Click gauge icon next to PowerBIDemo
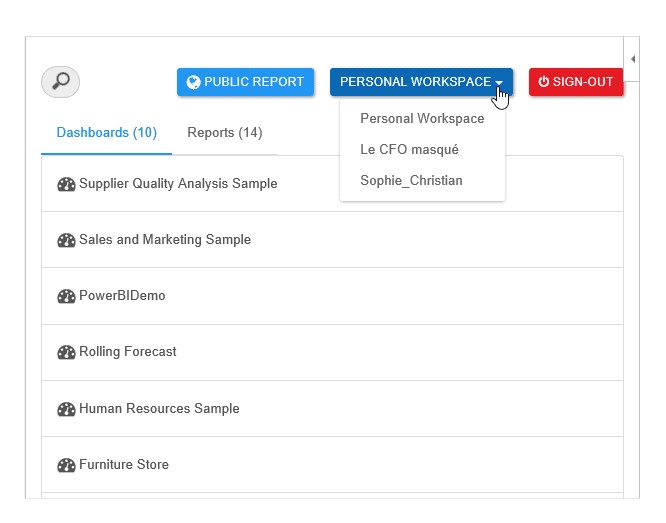 [66, 296]
